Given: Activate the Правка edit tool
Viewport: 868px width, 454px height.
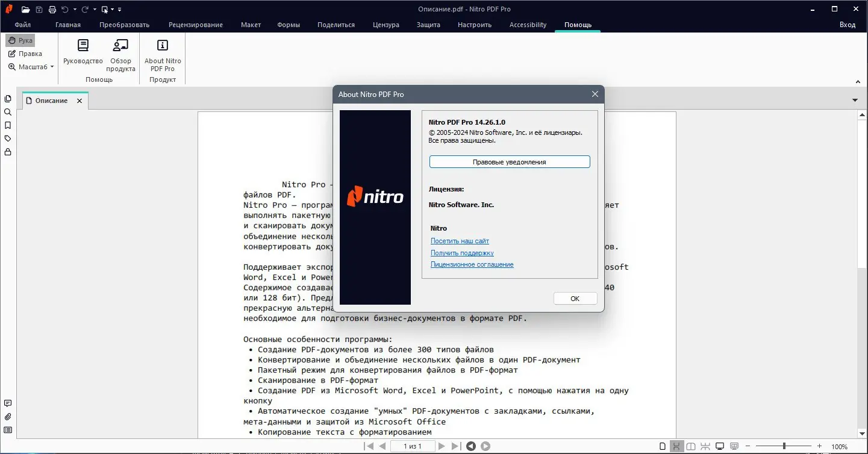Looking at the screenshot, I should pos(25,54).
